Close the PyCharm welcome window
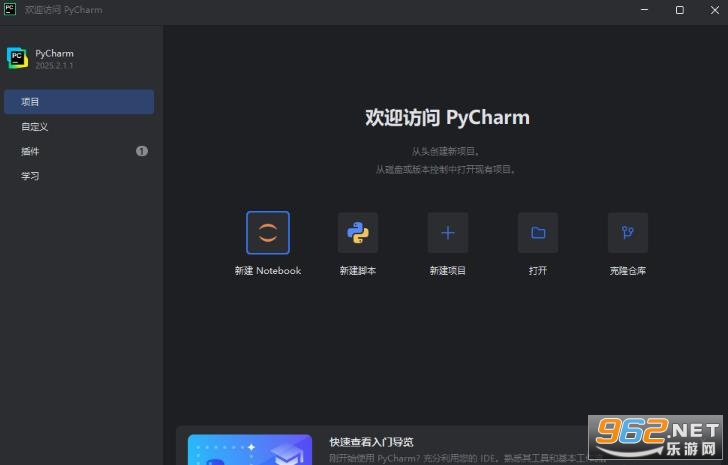The width and height of the screenshot is (728, 465). 715,10
